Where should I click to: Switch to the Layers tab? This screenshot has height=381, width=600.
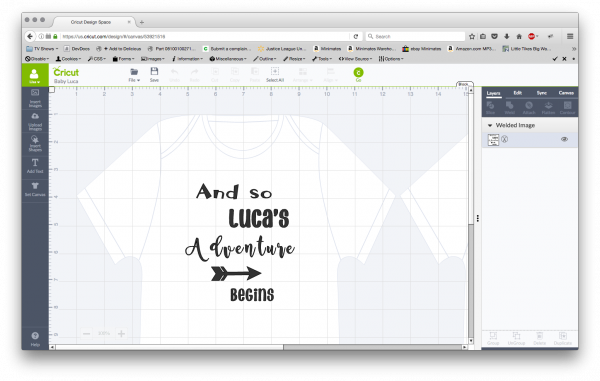coord(493,93)
